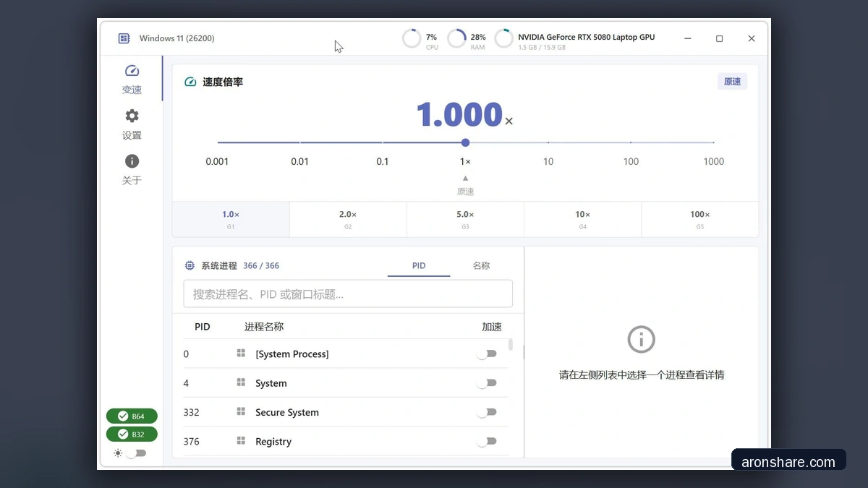Click the 进程名称 column header

point(264,327)
